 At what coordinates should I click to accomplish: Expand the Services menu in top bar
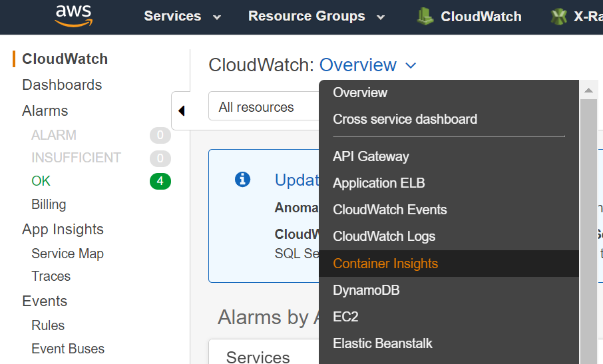pyautogui.click(x=182, y=16)
